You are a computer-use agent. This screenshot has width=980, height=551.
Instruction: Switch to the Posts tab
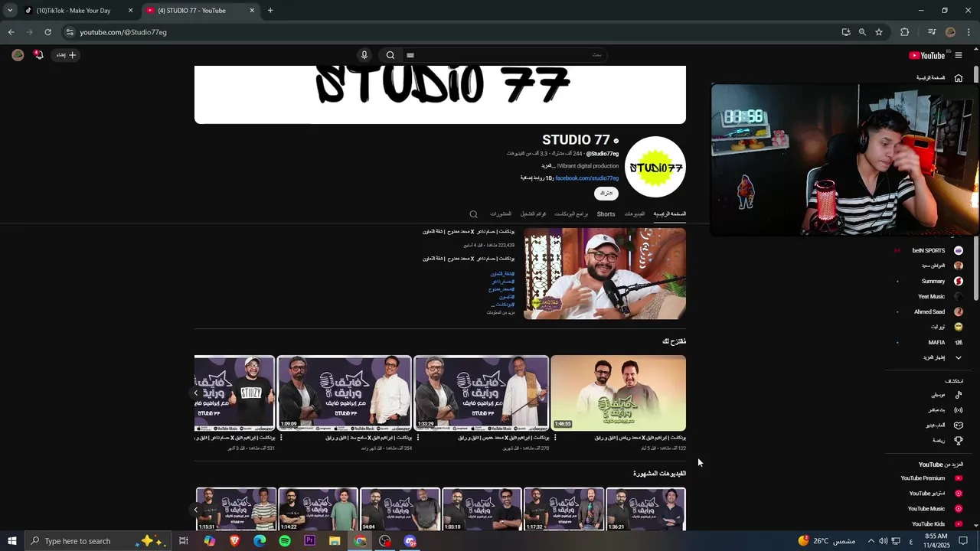point(501,214)
